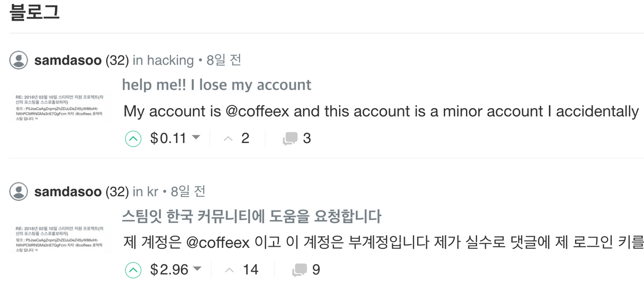Viewport: 644px width, 284px height.
Task: Click samdasoo avatar on the kr post
Action: click(19, 191)
